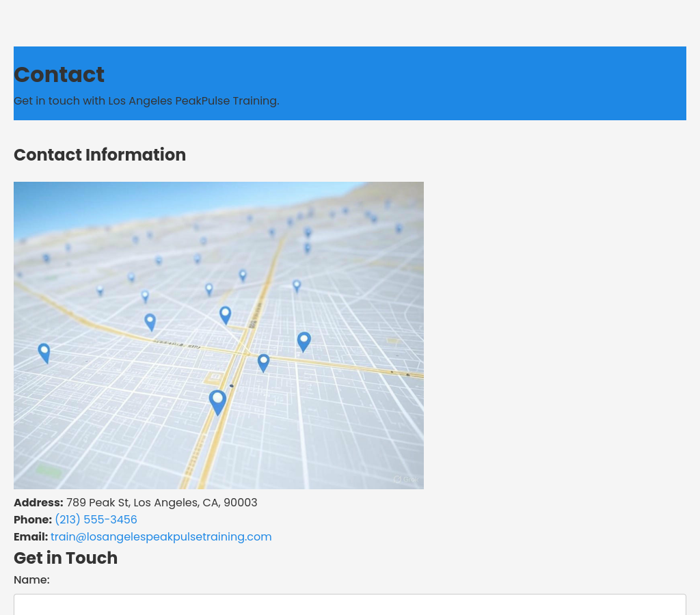
Task: Click the "Get in touch with Los Angeles" tagline
Action: pyautogui.click(x=146, y=100)
